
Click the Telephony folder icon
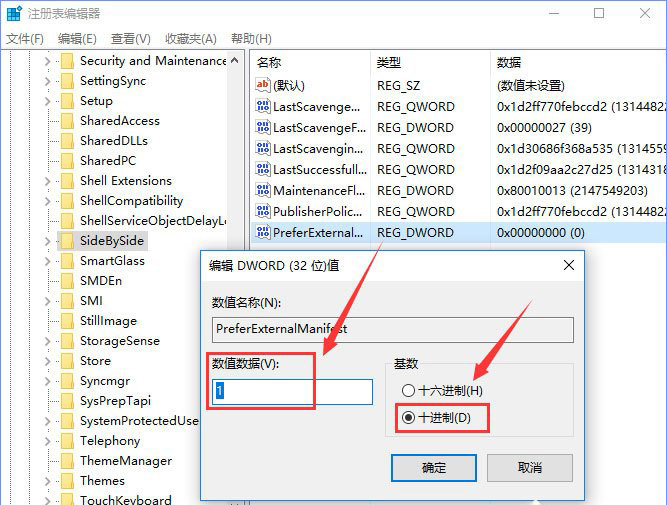tap(67, 441)
